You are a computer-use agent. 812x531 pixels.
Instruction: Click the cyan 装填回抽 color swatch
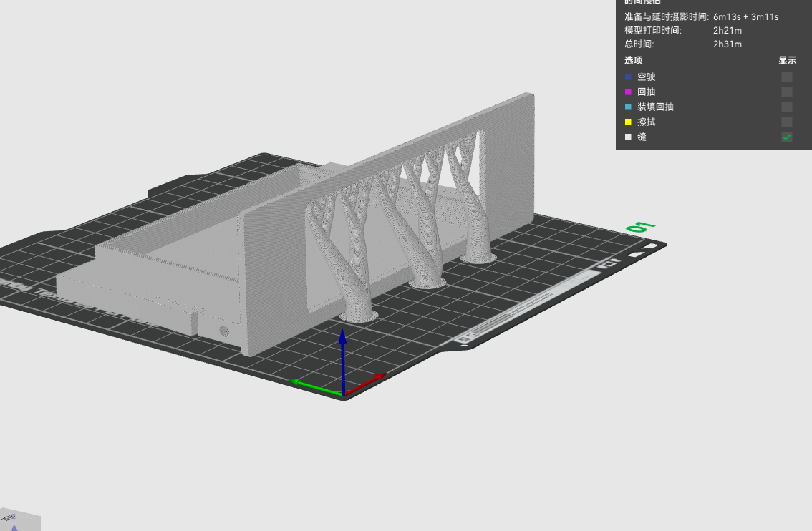628,107
